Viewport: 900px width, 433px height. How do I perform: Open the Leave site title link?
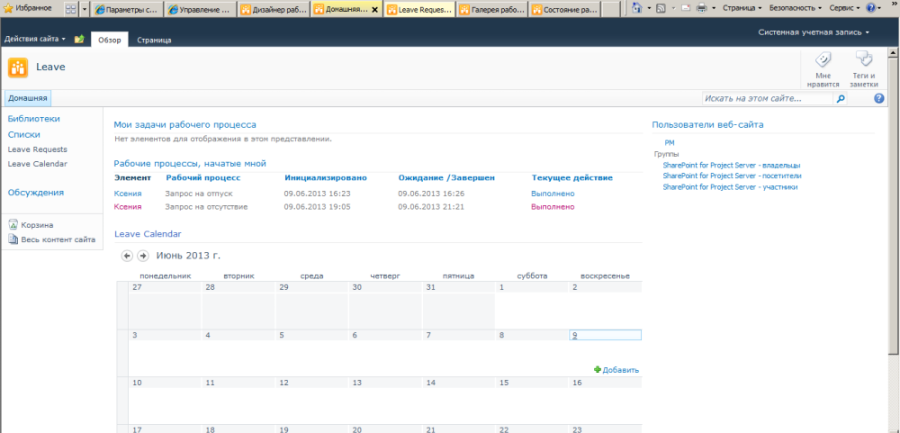pyautogui.click(x=51, y=67)
